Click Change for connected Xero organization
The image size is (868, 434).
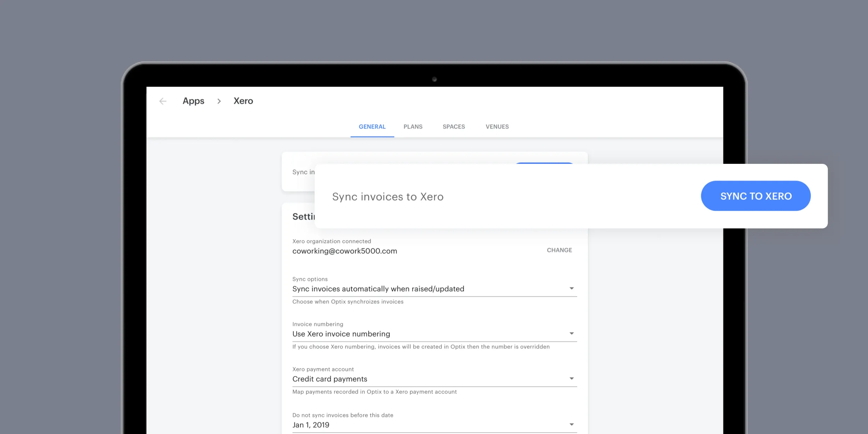click(559, 250)
